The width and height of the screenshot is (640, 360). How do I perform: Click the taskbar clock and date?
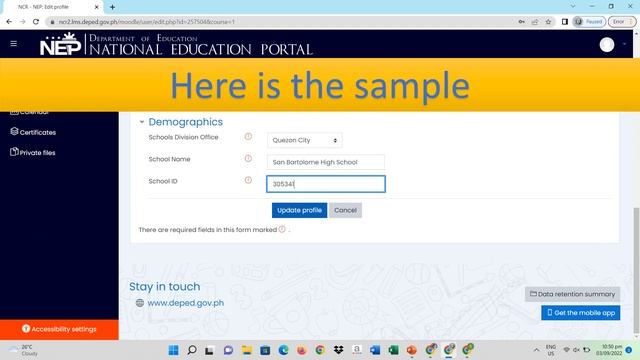tap(609, 350)
